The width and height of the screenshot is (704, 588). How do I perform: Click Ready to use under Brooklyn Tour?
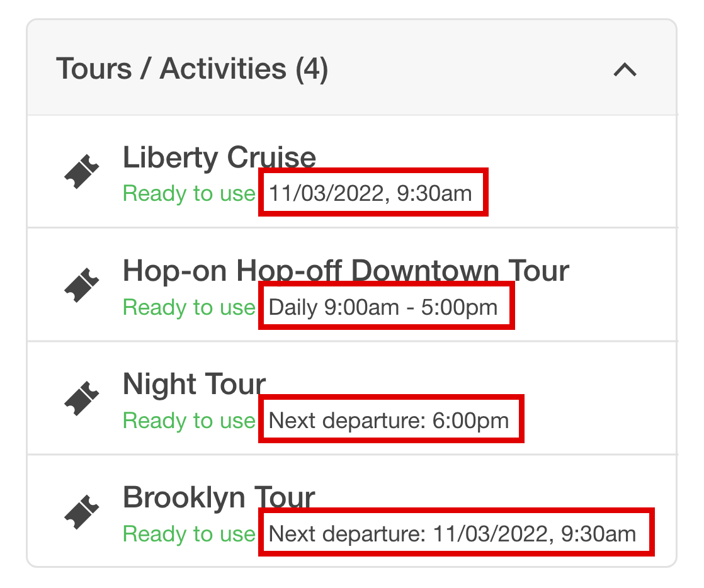tap(189, 534)
